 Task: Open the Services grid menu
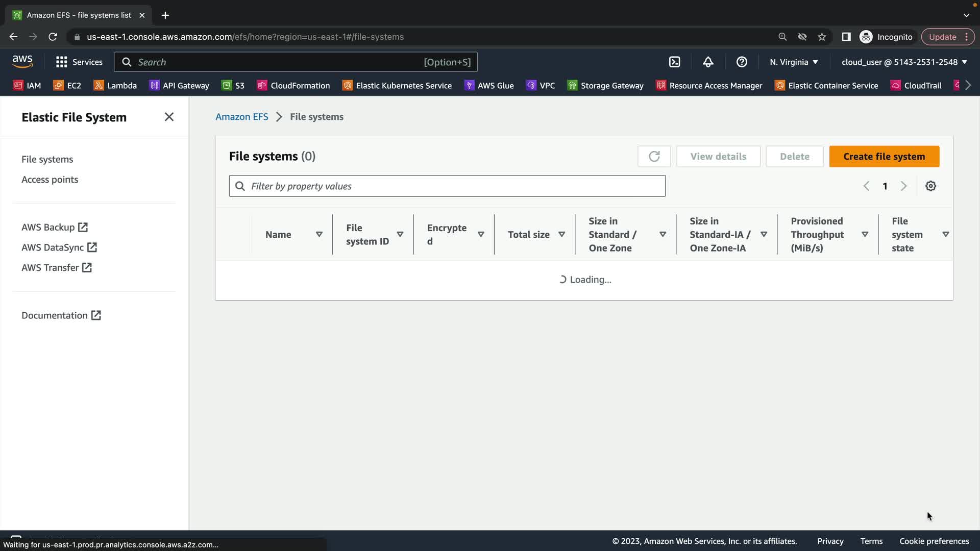coord(79,62)
